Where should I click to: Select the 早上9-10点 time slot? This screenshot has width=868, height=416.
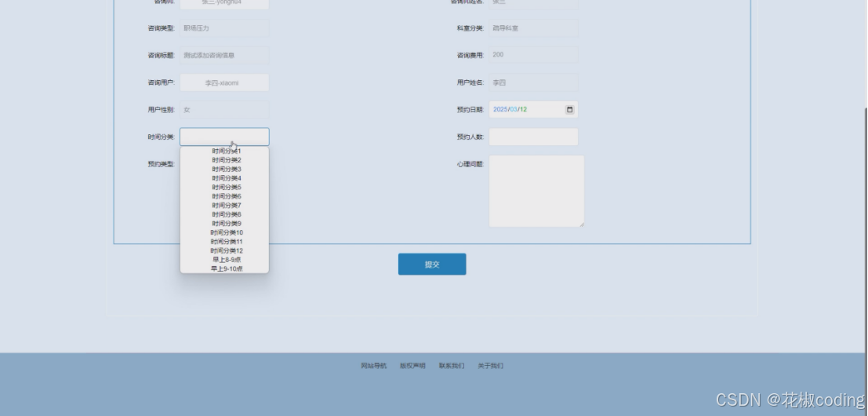coord(227,268)
